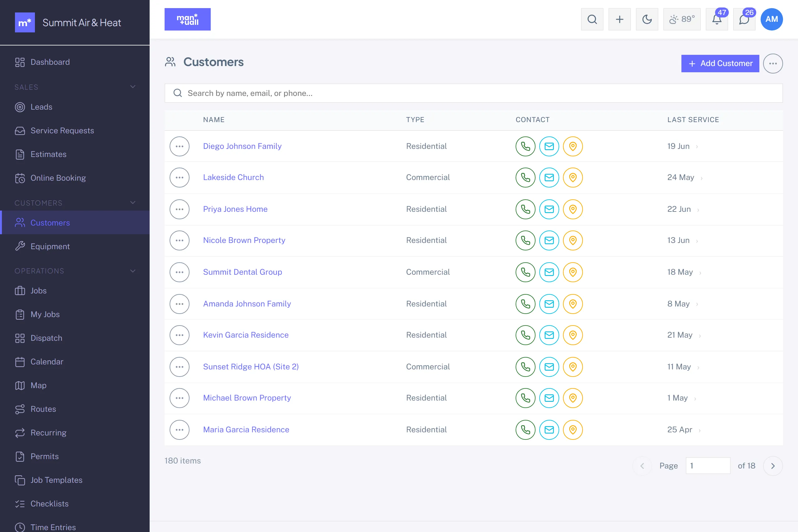Sort by the LAST SERVICE column header
798x532 pixels.
[x=693, y=120]
